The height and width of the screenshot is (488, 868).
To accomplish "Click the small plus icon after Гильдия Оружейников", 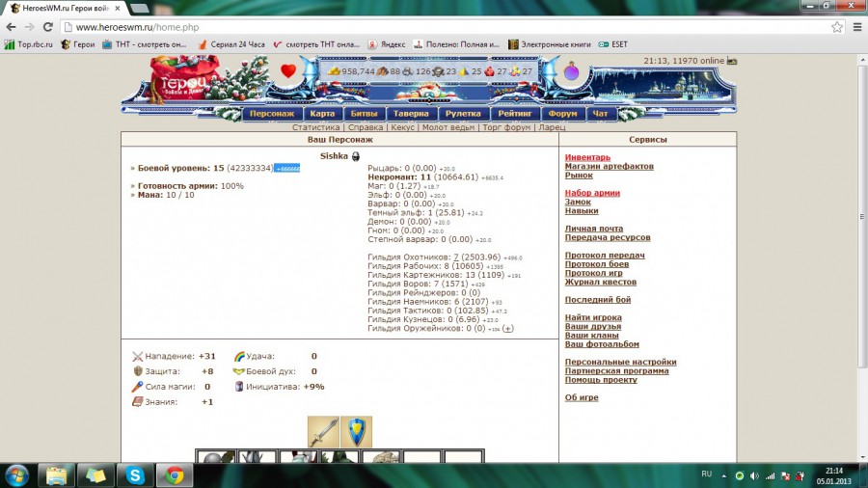I will tap(508, 329).
